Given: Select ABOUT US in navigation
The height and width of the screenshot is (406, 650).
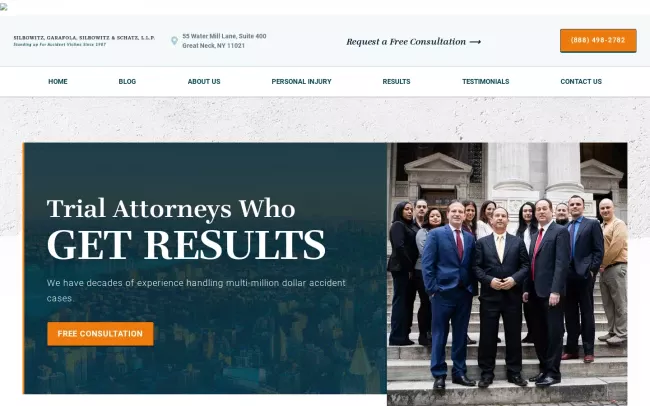Looking at the screenshot, I should pos(204,82).
